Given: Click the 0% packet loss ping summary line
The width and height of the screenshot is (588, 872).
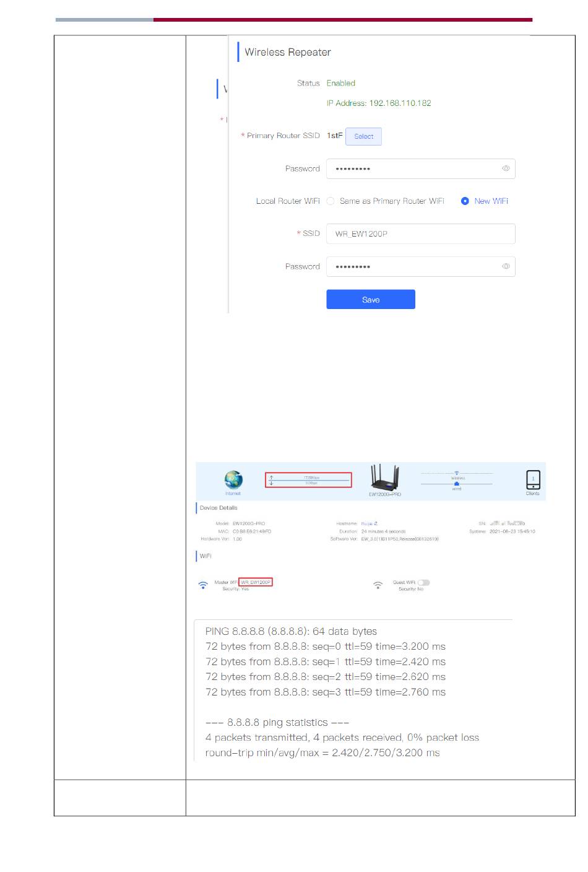Looking at the screenshot, I should pos(342,738).
